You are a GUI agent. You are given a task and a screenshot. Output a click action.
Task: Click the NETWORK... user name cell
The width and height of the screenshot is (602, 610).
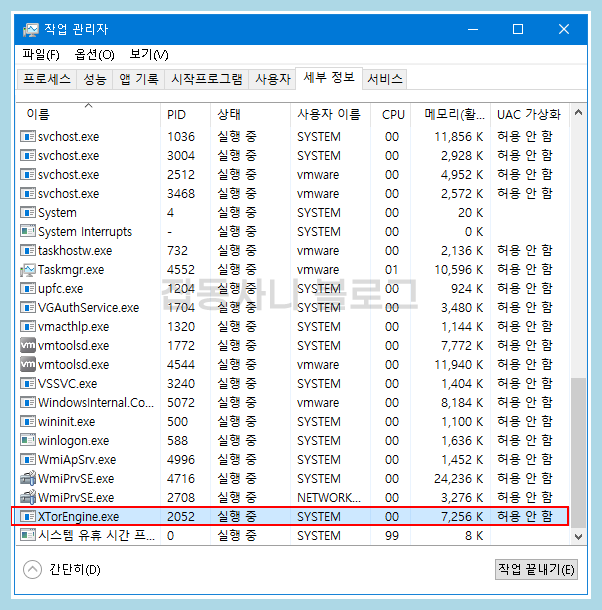coord(329,498)
